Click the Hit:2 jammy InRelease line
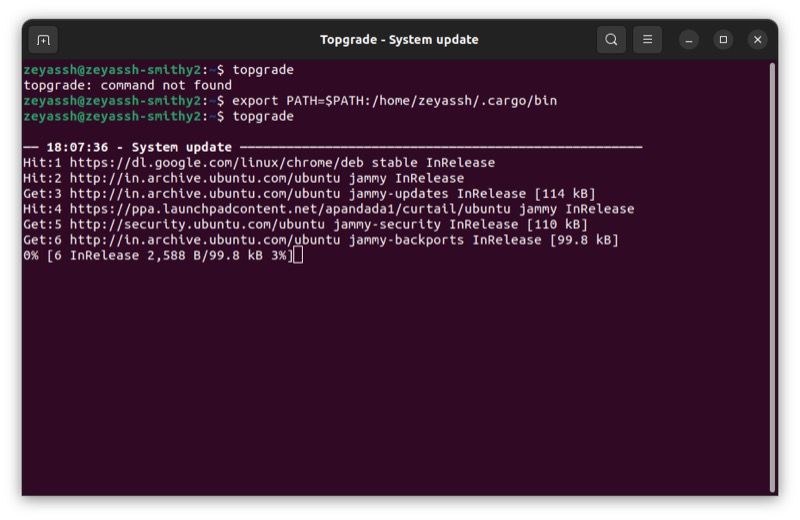 pyautogui.click(x=243, y=178)
